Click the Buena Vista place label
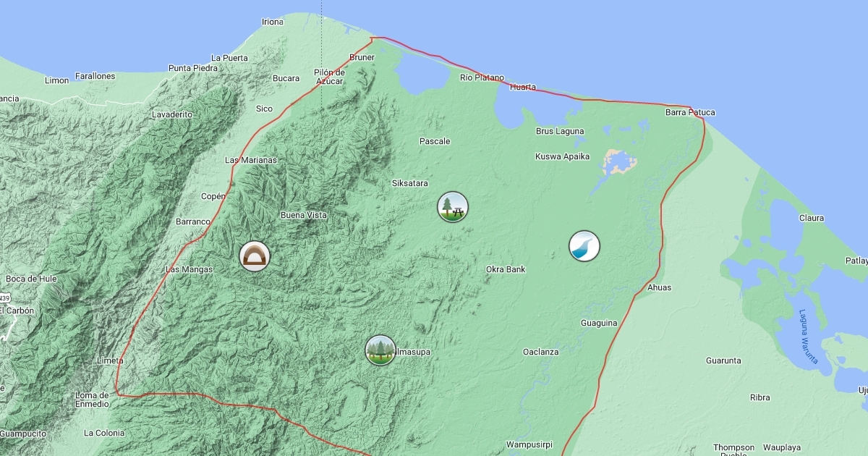The image size is (868, 456). (304, 216)
